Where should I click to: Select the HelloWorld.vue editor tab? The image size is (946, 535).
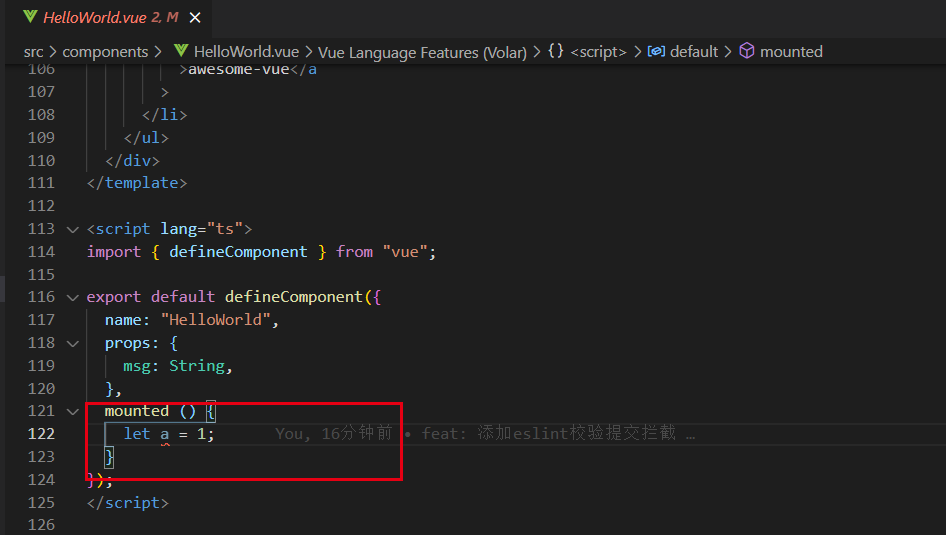point(109,17)
